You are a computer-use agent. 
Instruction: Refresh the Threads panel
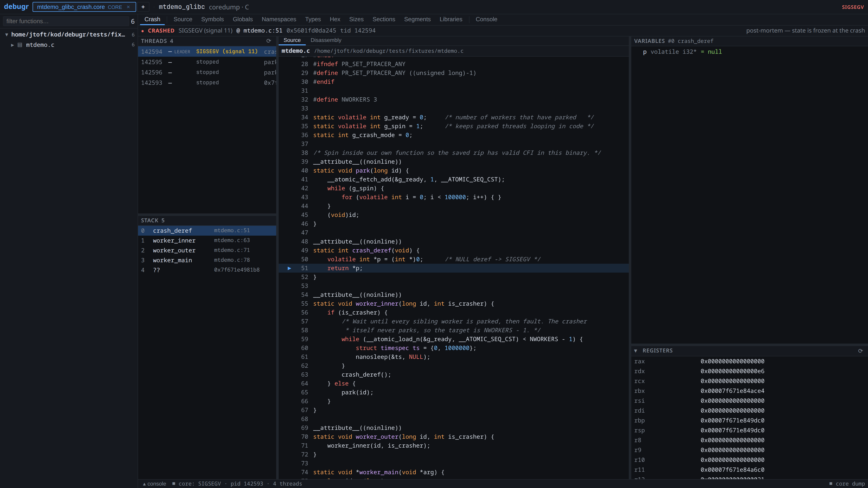coord(269,41)
